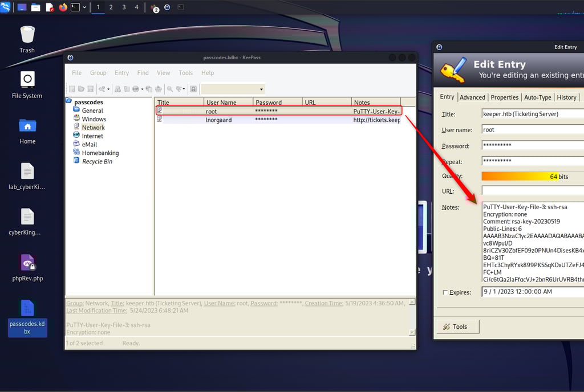The height and width of the screenshot is (392, 584).
Task: Open the quick search combo box in KeePass
Action: tap(233, 89)
